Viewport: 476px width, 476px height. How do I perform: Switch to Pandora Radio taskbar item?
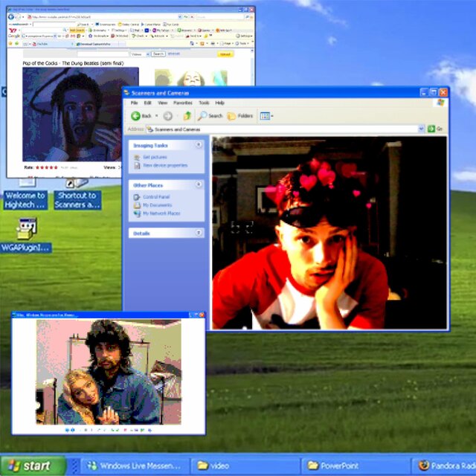(444, 466)
